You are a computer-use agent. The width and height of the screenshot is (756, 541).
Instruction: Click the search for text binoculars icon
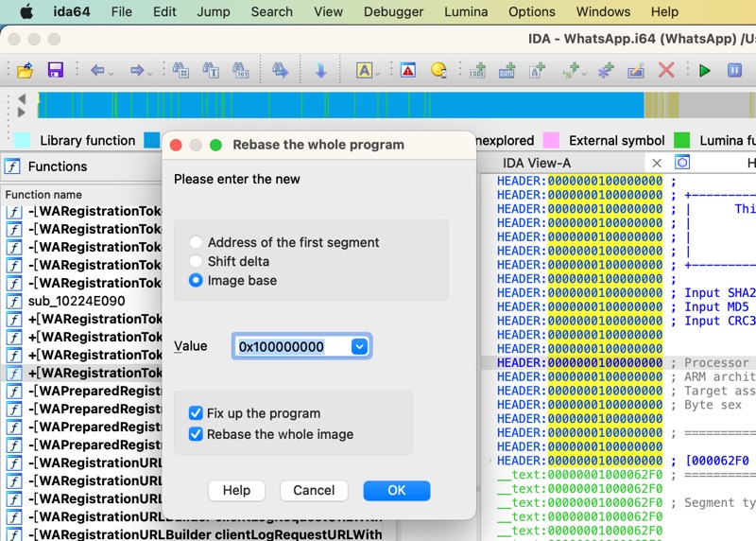[x=211, y=70]
